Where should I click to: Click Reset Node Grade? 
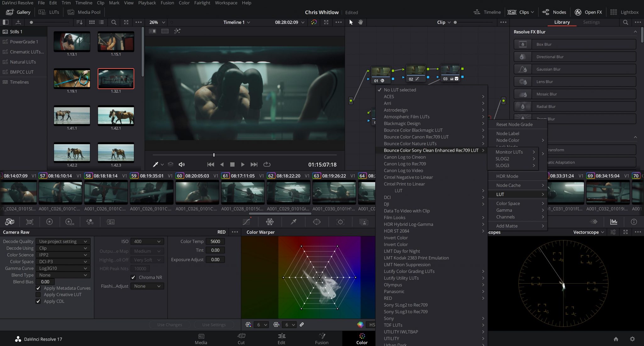point(514,124)
